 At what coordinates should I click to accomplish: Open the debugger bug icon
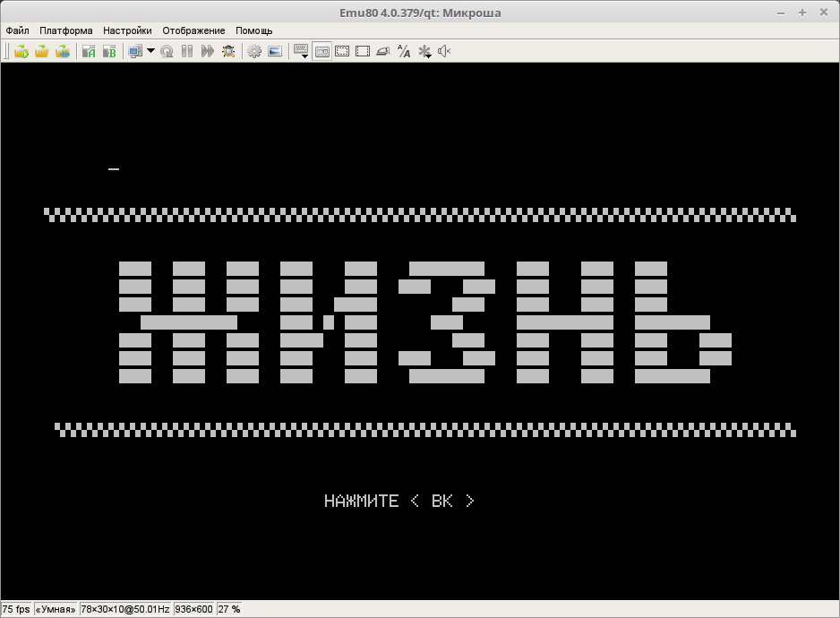228,51
